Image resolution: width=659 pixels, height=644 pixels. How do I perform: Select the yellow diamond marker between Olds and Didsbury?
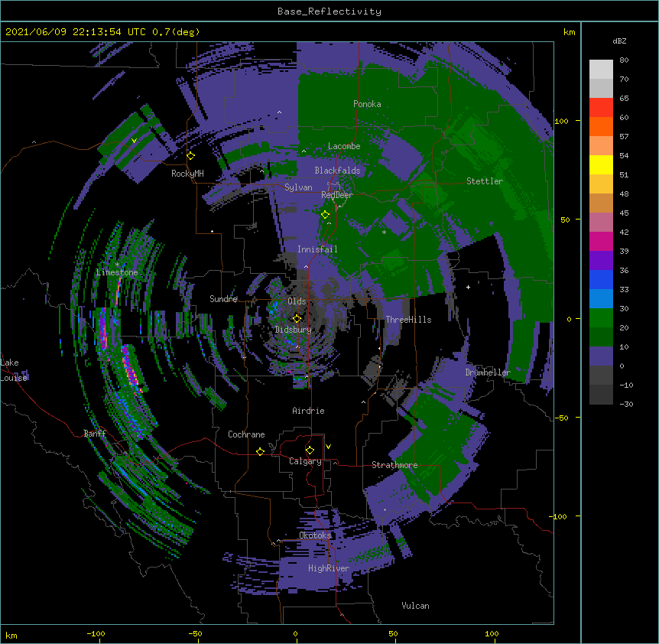click(x=297, y=319)
